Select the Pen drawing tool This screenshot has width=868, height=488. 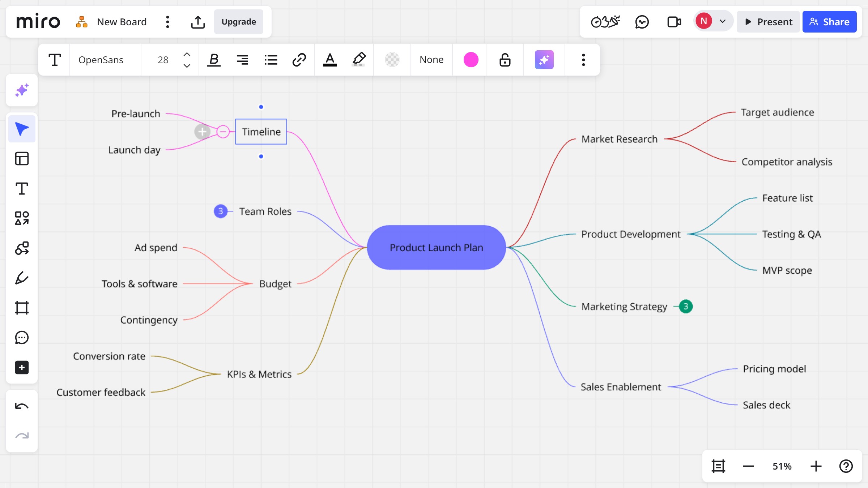(x=22, y=278)
